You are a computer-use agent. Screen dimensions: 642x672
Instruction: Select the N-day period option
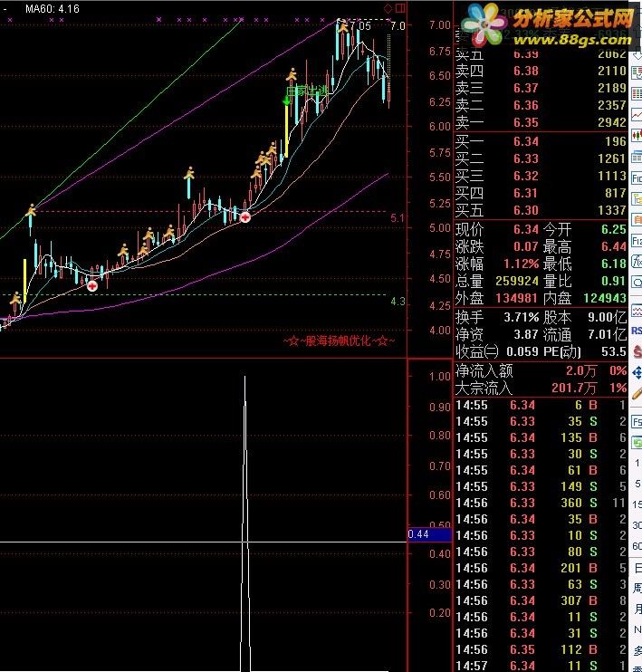pyautogui.click(x=637, y=629)
